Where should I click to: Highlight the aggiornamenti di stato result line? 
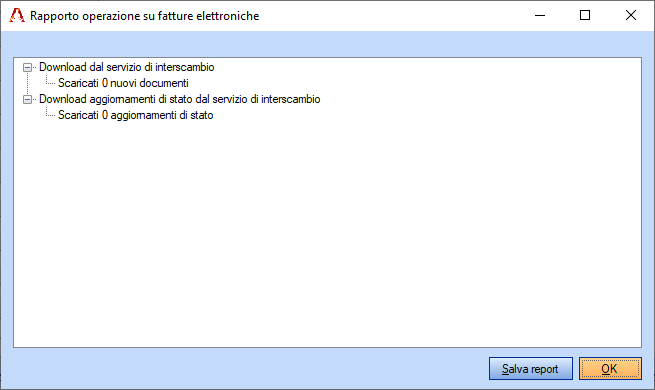(x=135, y=115)
